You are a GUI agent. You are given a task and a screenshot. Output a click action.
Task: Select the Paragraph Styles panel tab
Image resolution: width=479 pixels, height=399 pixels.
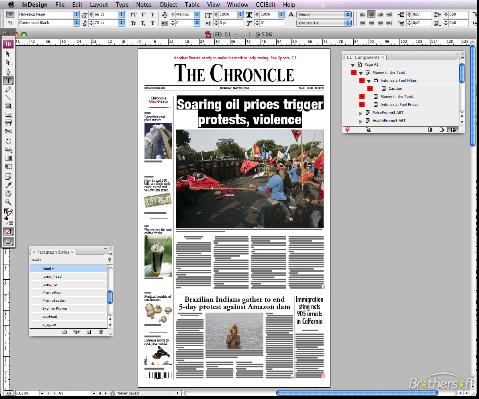click(x=53, y=252)
